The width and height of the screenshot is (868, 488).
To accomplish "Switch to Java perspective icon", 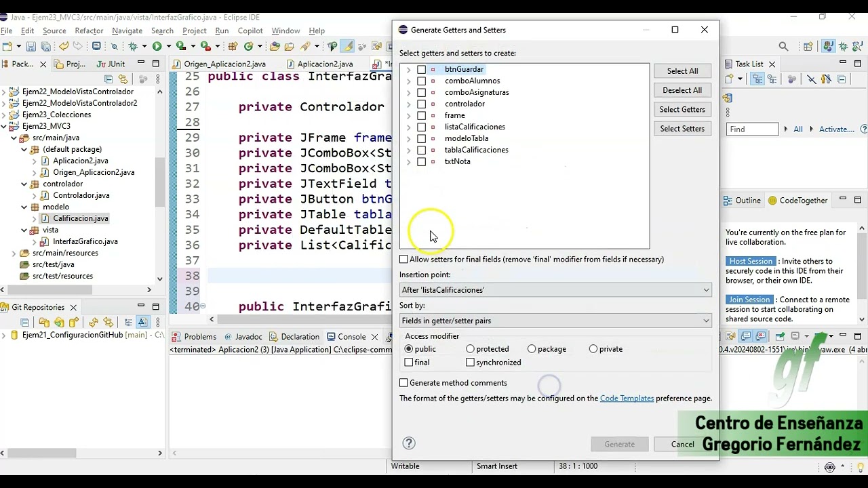I will [829, 47].
